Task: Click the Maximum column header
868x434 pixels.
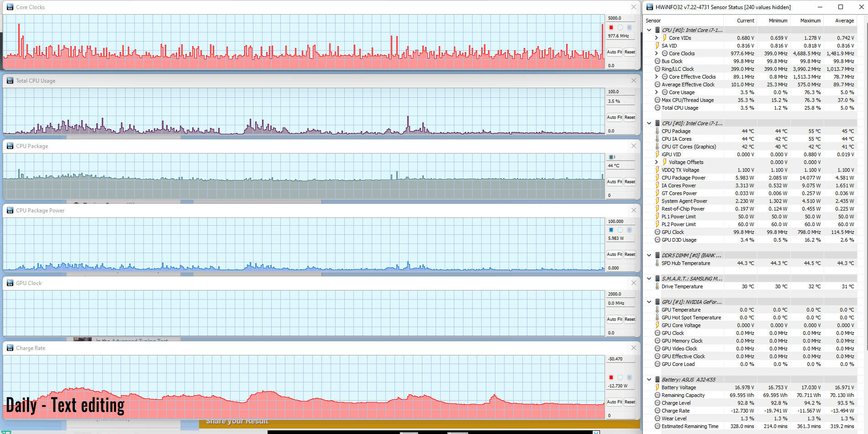Action: coord(810,21)
